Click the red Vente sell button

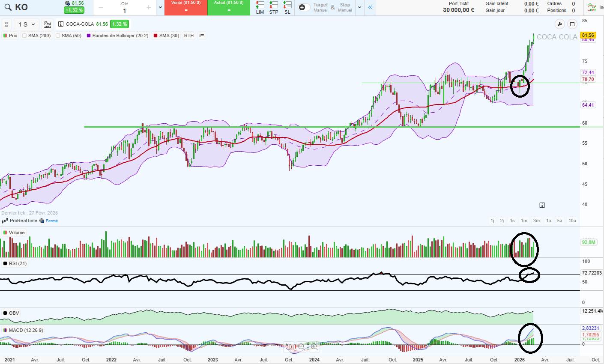tap(185, 7)
